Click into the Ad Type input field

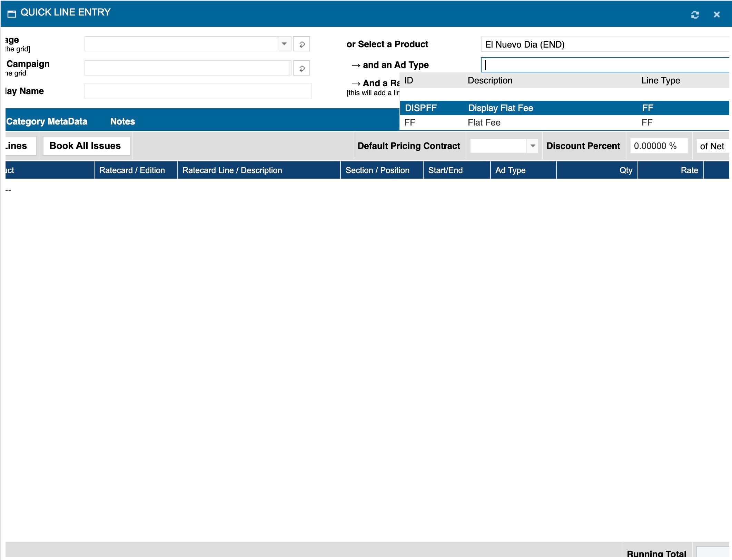pos(604,65)
